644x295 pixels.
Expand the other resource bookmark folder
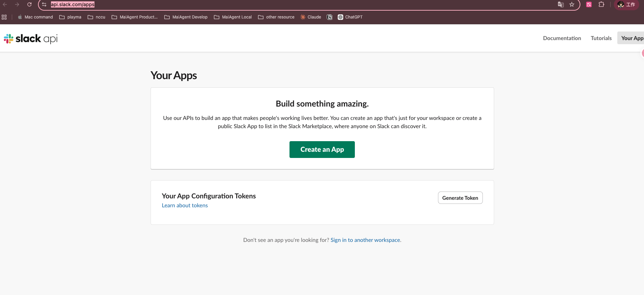pyautogui.click(x=276, y=17)
